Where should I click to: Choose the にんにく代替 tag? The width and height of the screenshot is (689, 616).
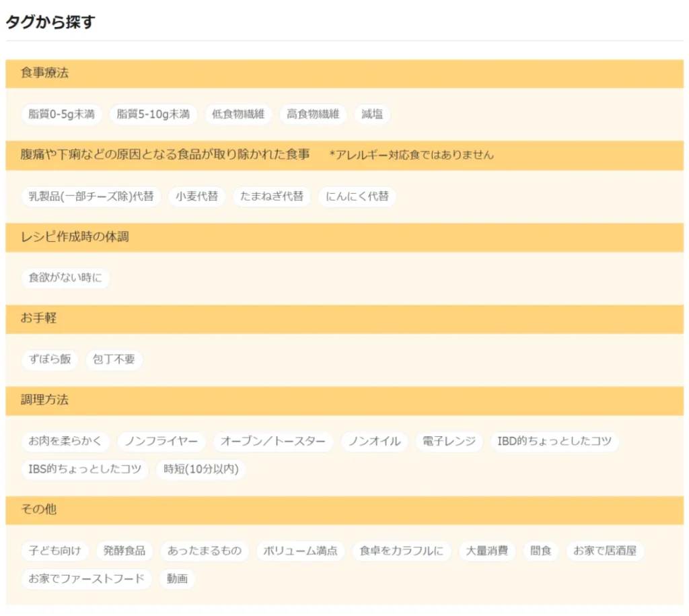point(357,197)
